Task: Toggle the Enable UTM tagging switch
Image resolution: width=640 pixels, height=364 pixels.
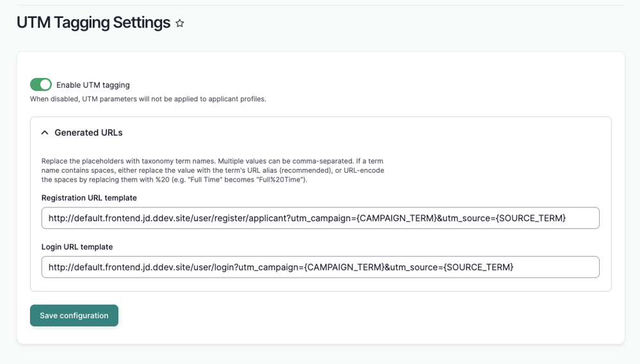Action: pos(41,84)
